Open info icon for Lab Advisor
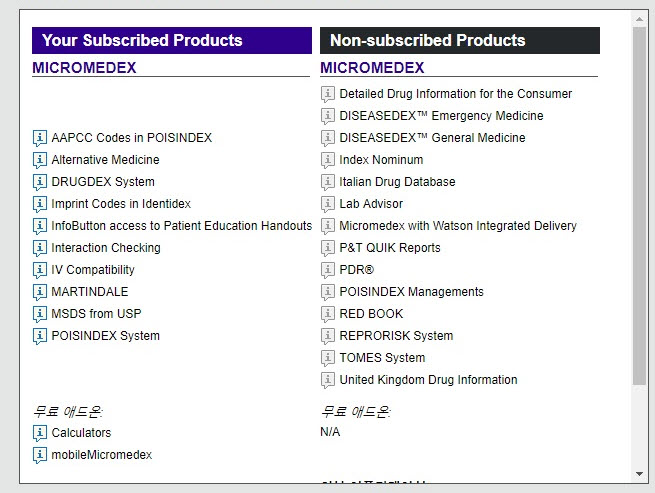 pyautogui.click(x=328, y=204)
